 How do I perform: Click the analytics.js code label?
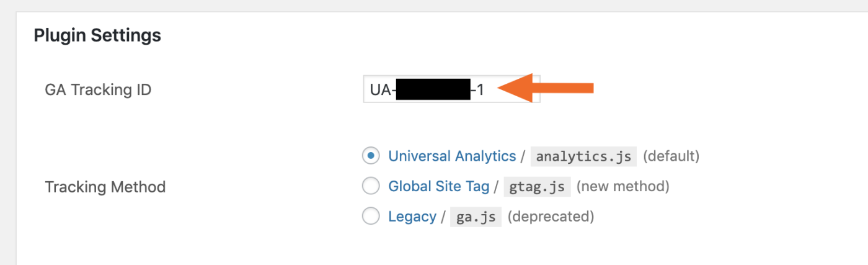(584, 156)
